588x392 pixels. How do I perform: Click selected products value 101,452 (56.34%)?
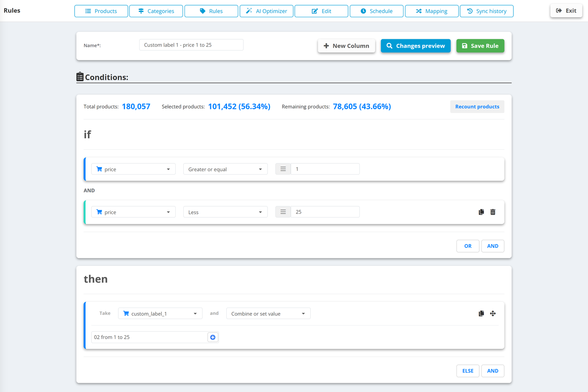point(239,106)
